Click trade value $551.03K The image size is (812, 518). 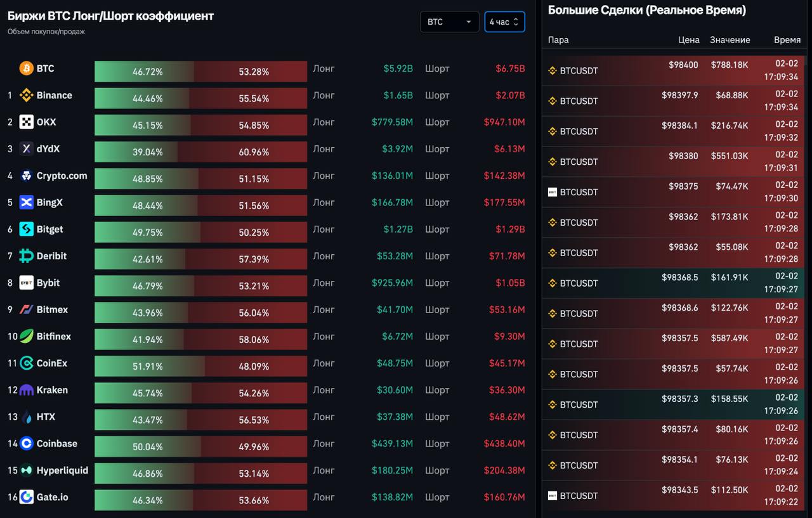(730, 156)
